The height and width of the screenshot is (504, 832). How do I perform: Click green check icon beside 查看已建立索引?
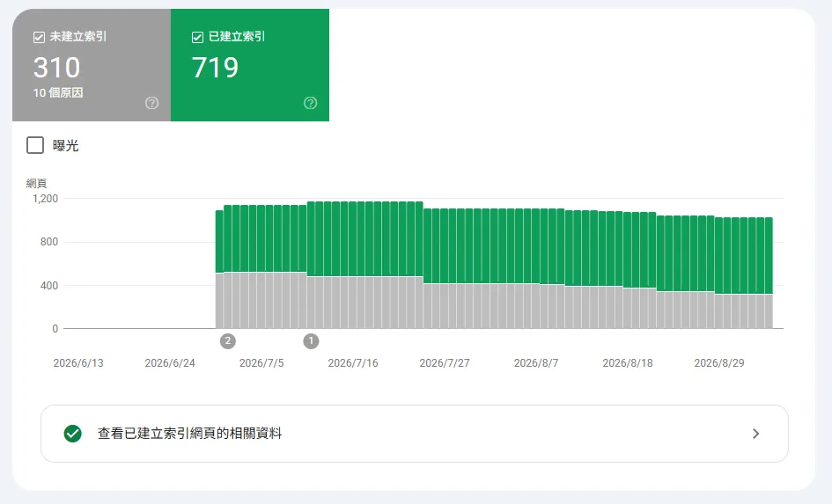coord(73,434)
